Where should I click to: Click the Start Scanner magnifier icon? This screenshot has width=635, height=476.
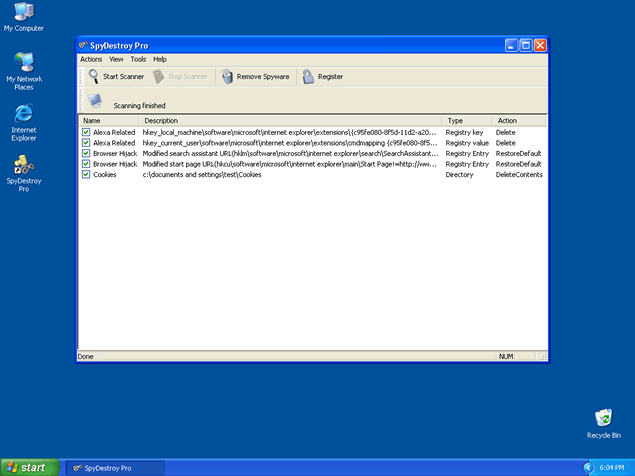click(93, 76)
